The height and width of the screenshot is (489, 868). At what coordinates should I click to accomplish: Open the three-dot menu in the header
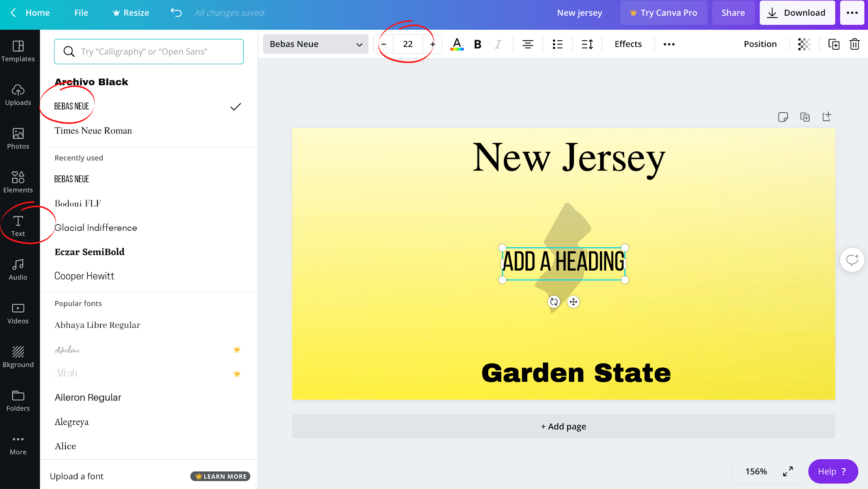click(x=852, y=13)
